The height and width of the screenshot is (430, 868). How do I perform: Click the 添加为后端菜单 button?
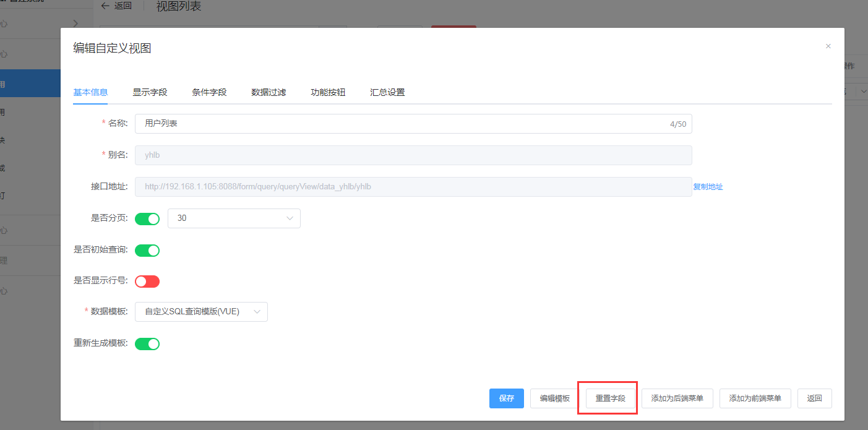[677, 398]
